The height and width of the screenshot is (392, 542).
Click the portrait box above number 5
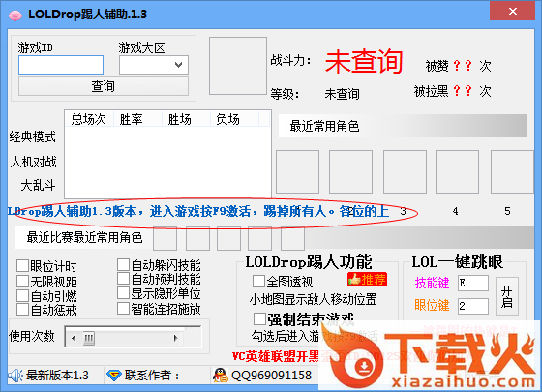tap(512, 171)
